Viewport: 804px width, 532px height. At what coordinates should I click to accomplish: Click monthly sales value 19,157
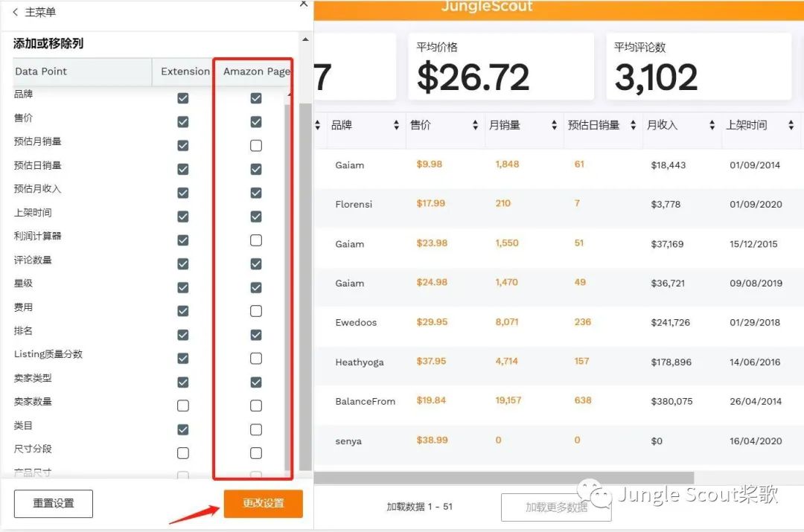point(508,401)
